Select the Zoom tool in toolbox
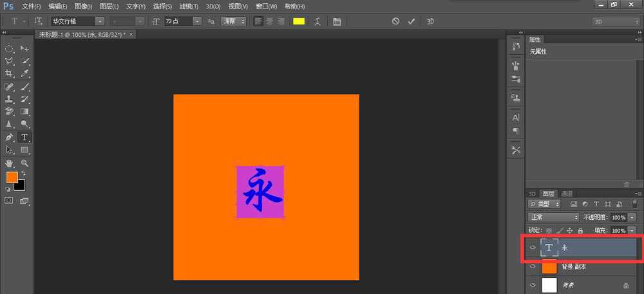 tap(24, 163)
